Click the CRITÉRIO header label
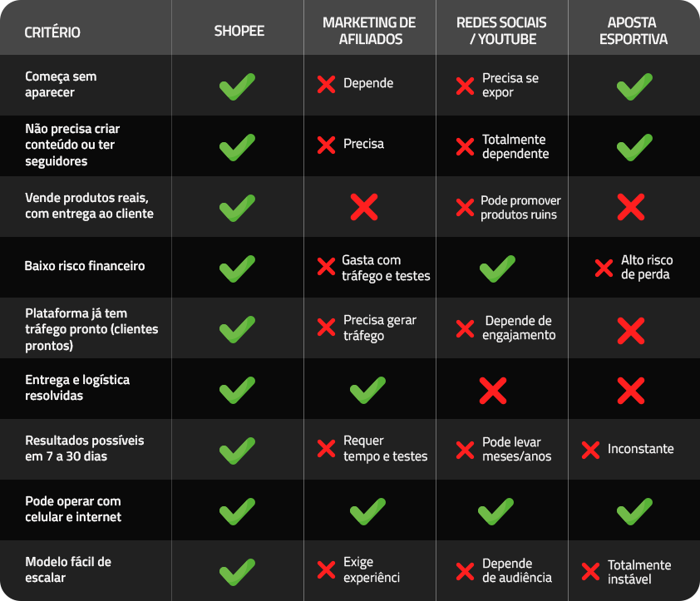Image resolution: width=700 pixels, height=601 pixels. (x=52, y=32)
